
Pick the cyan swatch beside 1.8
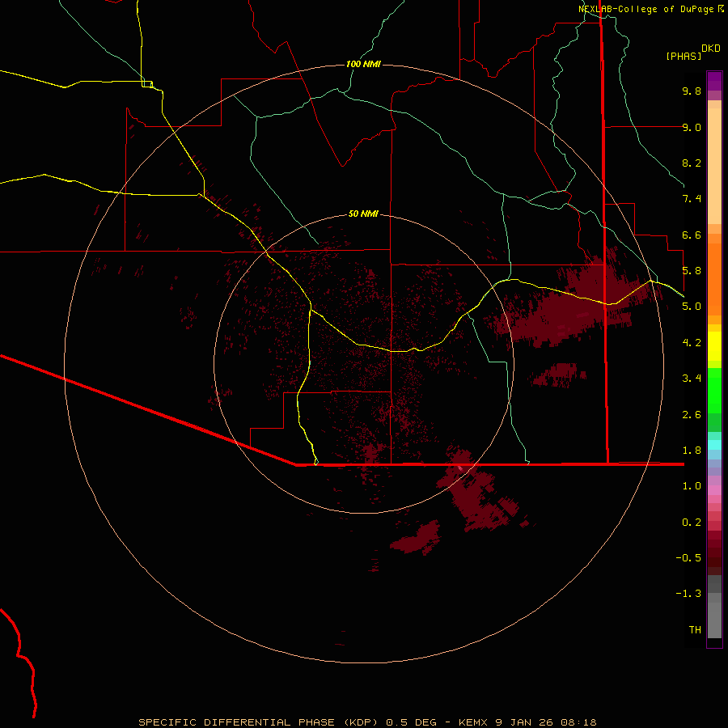click(x=714, y=445)
